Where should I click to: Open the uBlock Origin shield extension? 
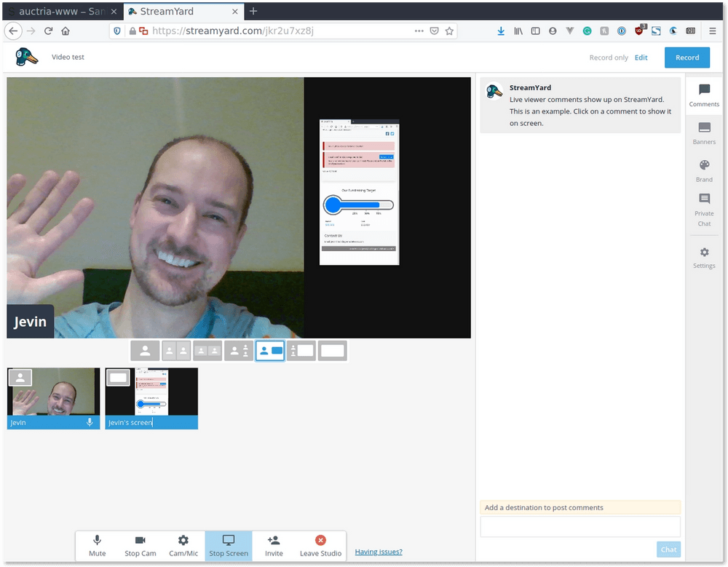(639, 31)
